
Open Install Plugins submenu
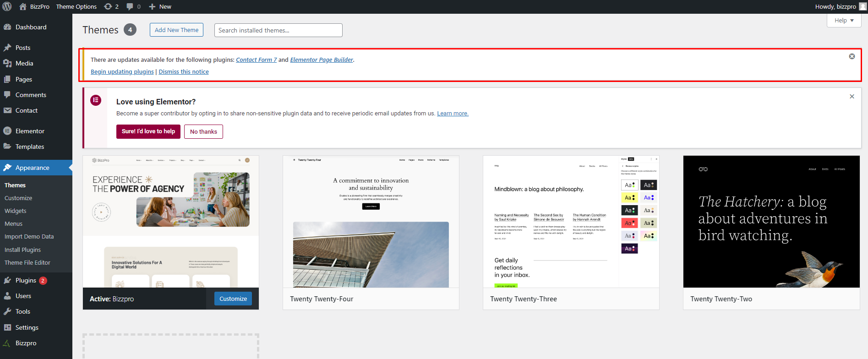tap(22, 250)
